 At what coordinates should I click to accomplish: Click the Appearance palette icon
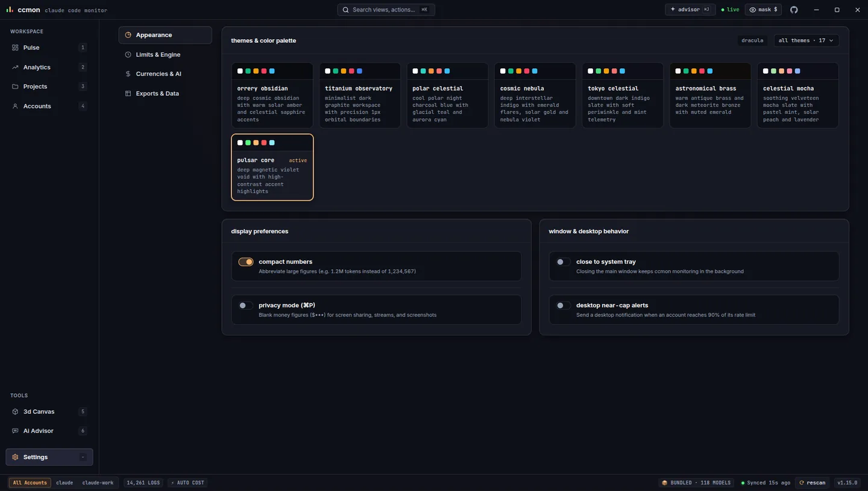tap(128, 35)
